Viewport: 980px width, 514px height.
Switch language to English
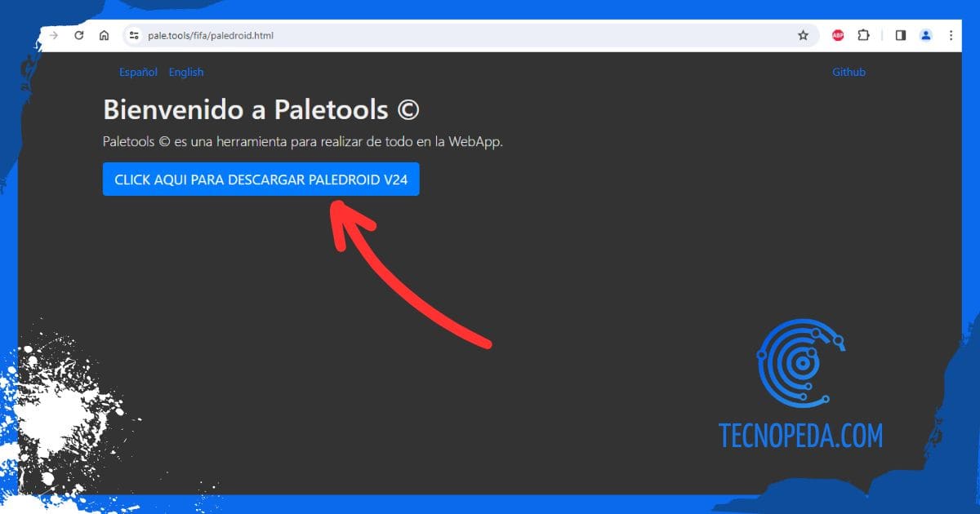click(186, 72)
